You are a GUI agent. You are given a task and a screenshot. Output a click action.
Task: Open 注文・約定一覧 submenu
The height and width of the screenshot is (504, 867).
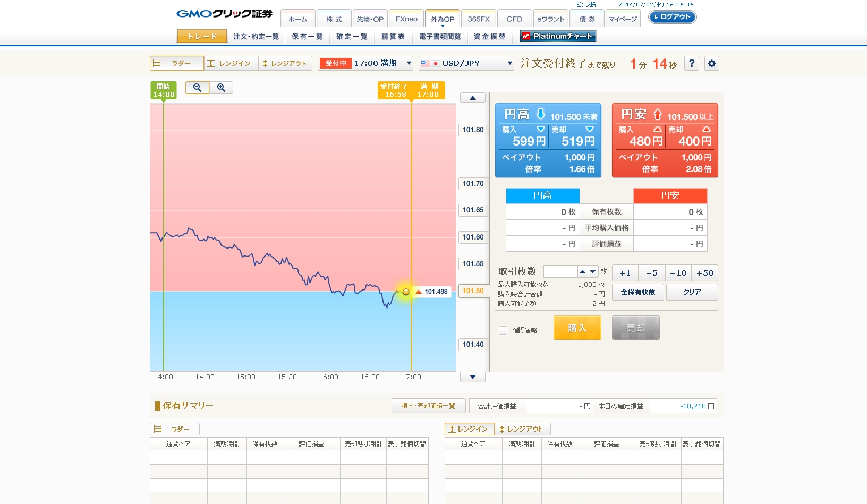256,37
